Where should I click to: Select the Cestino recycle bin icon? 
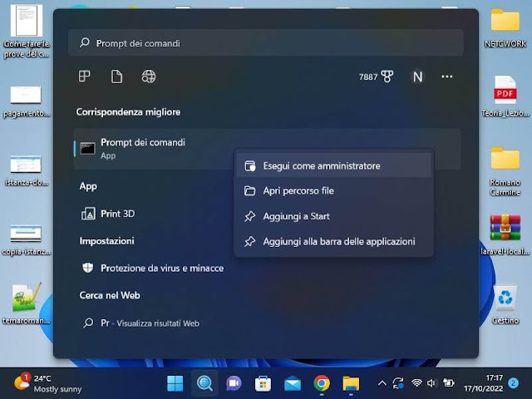pyautogui.click(x=505, y=304)
